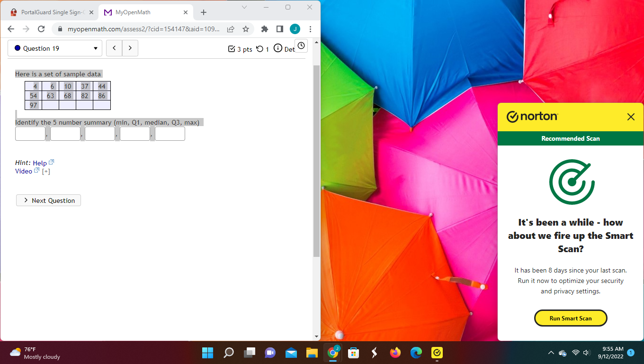Expand the [+] video toggle
This screenshot has width=644, height=364.
point(46,172)
